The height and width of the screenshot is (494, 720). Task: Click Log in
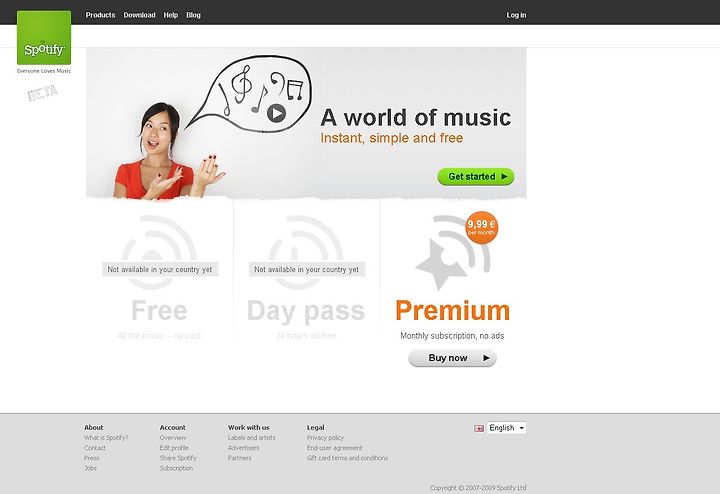(516, 15)
